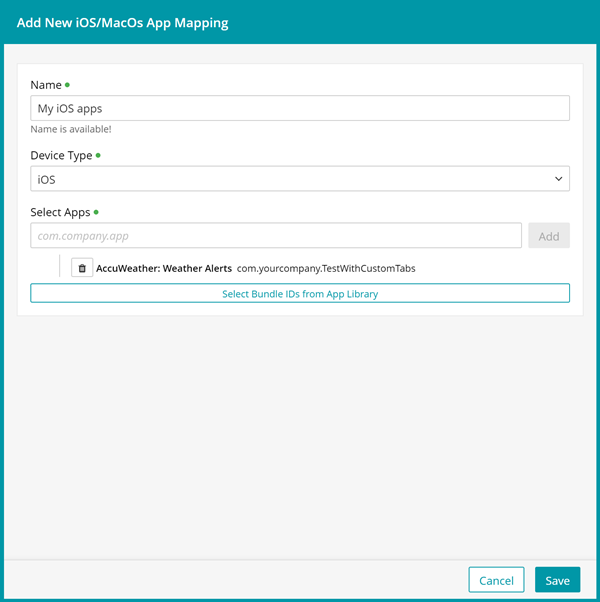Click the chevron arrow on the iOS dropdown

tap(558, 179)
